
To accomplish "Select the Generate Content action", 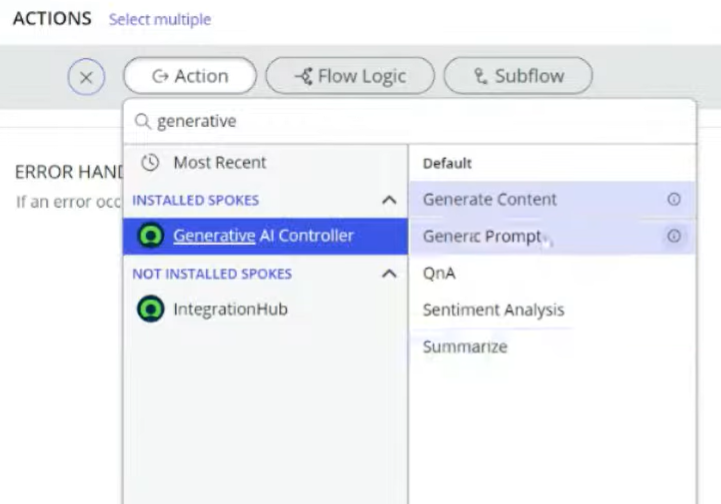I will 552,199.
